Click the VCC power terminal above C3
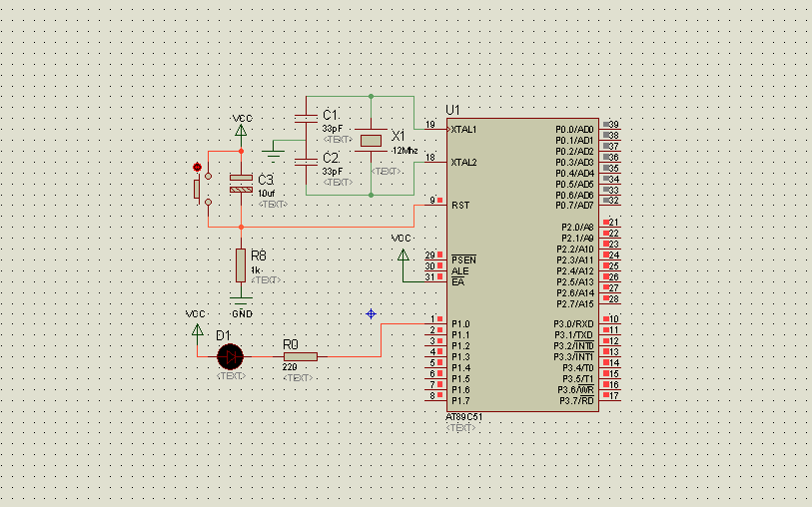Viewport: 812px width, 507px height. (241, 130)
